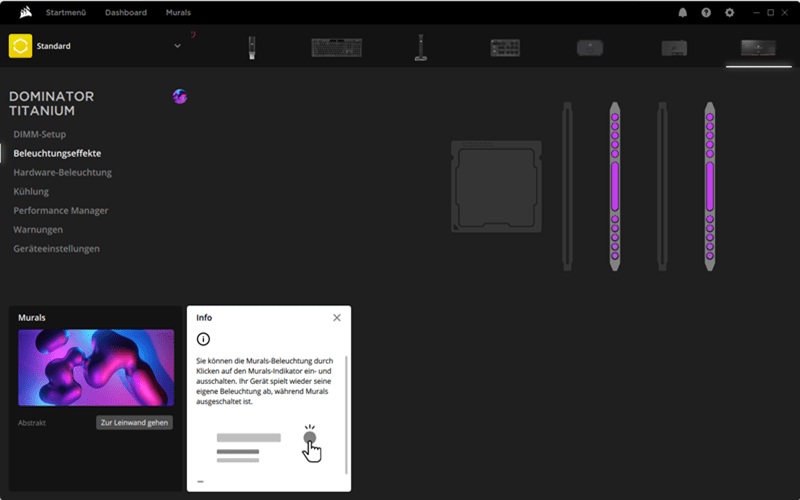Select the sixth device thumbnail in the bar

point(674,48)
